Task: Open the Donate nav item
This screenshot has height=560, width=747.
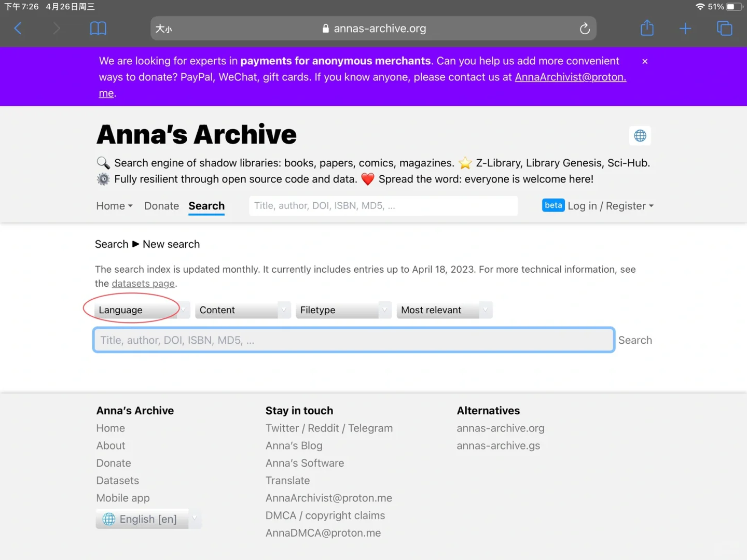Action: 161,206
